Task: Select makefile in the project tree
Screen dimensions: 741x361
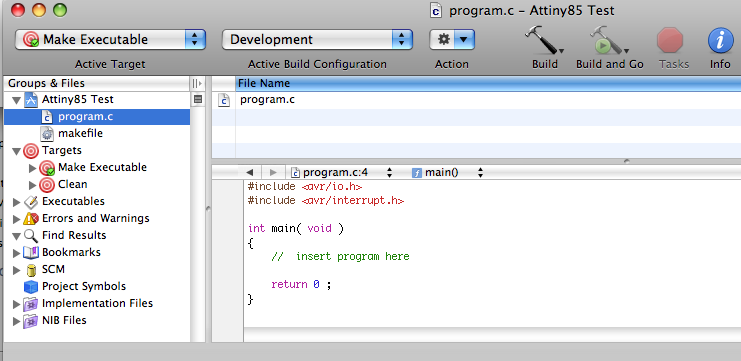Action: pos(80,134)
